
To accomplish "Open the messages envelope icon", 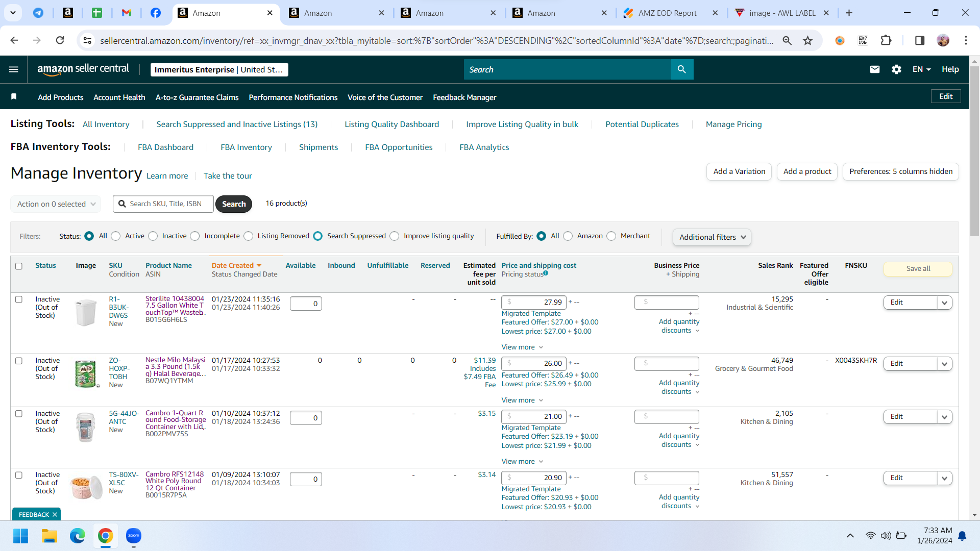I will pyautogui.click(x=874, y=69).
